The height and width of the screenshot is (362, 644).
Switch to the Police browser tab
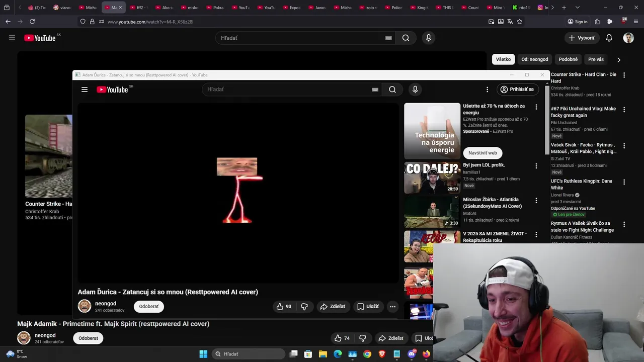[393, 8]
